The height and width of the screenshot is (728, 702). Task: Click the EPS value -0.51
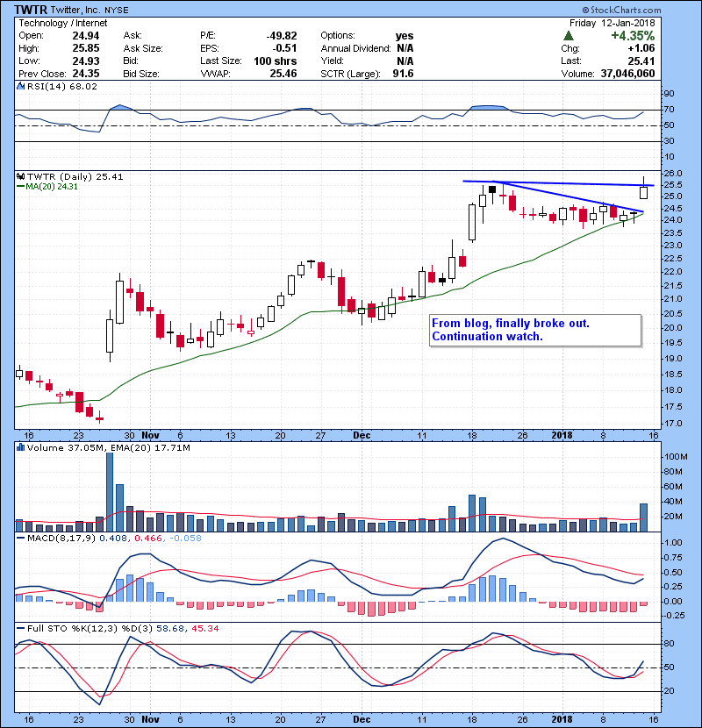click(285, 48)
